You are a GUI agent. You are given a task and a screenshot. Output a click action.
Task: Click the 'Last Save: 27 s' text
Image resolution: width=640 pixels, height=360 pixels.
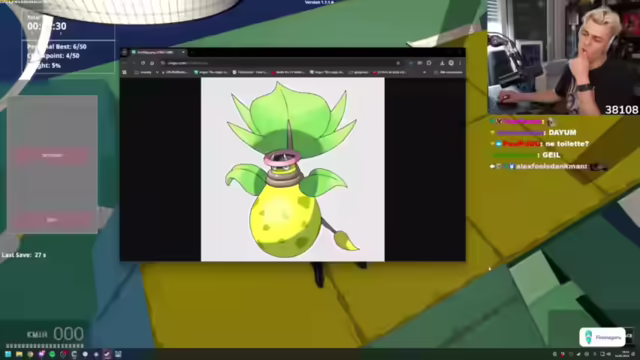pyautogui.click(x=24, y=255)
